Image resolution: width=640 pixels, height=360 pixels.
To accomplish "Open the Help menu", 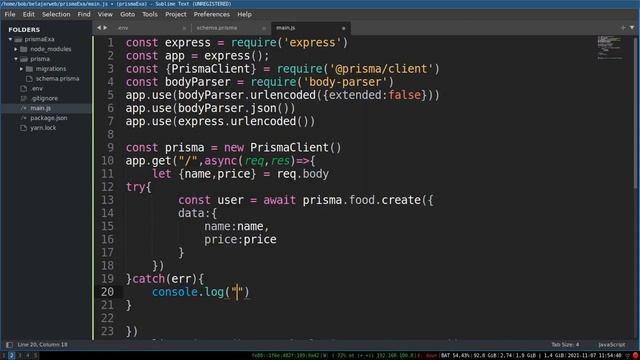I will 244,14.
